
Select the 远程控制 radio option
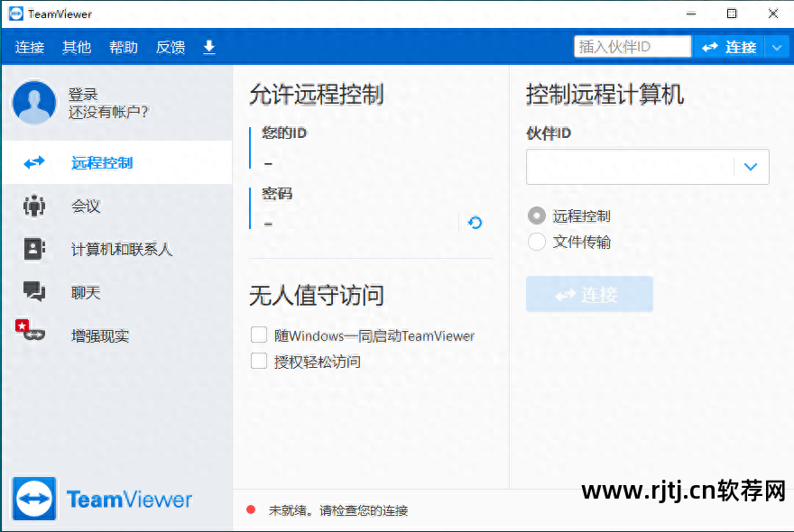(x=536, y=216)
